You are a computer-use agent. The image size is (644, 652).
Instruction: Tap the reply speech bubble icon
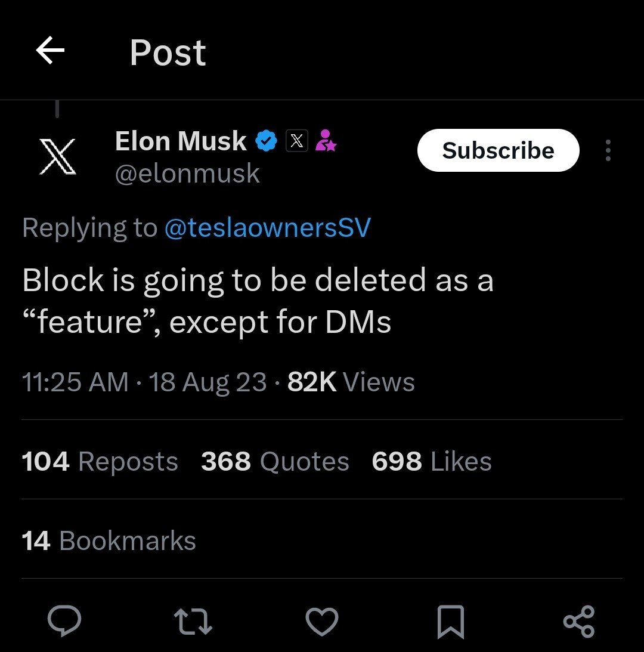(x=64, y=620)
